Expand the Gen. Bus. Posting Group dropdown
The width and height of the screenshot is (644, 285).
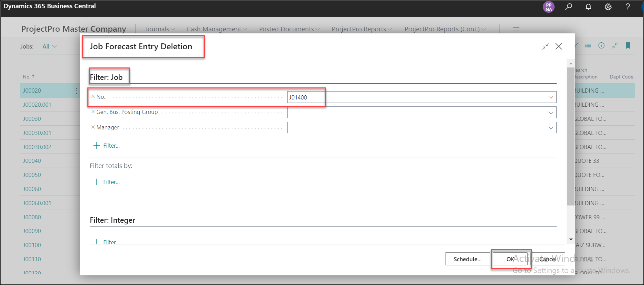551,113
